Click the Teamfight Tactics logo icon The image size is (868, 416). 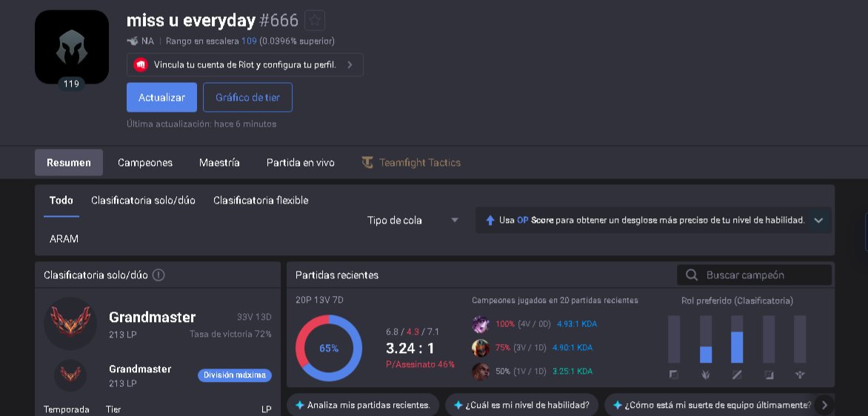tap(367, 163)
